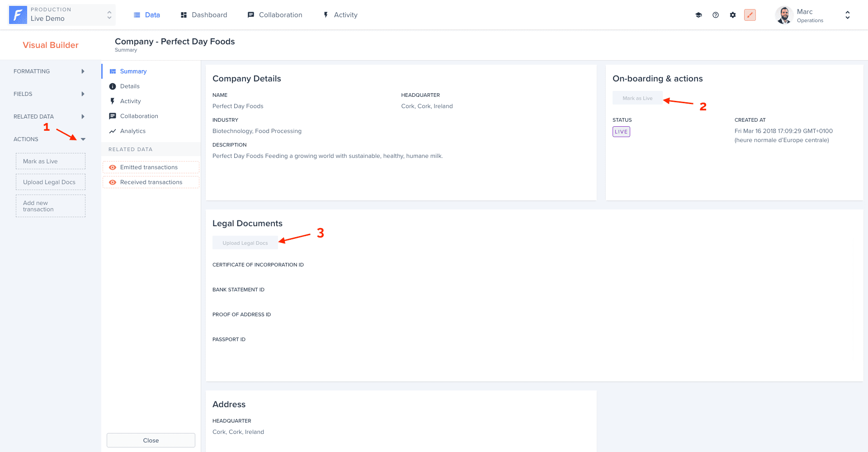The height and width of the screenshot is (452, 868).
Task: Click the CERTIFICATE OF INCORPORATION ID label
Action: point(258,265)
